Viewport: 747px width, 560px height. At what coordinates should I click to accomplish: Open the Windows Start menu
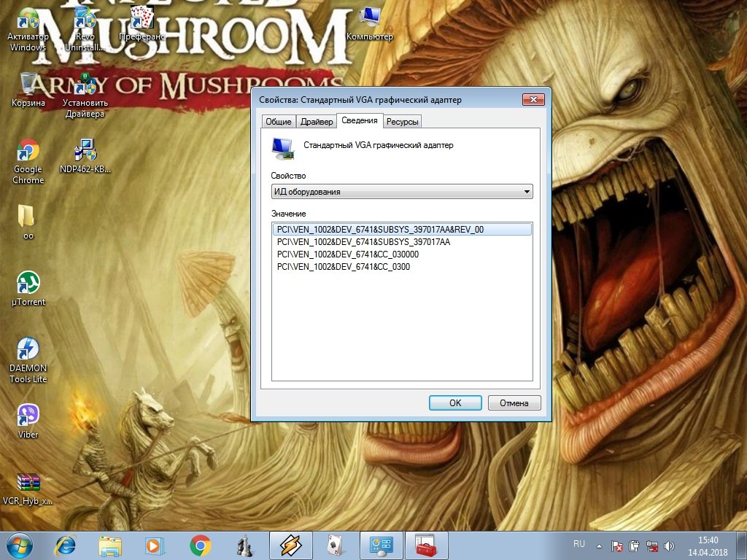coord(20,545)
